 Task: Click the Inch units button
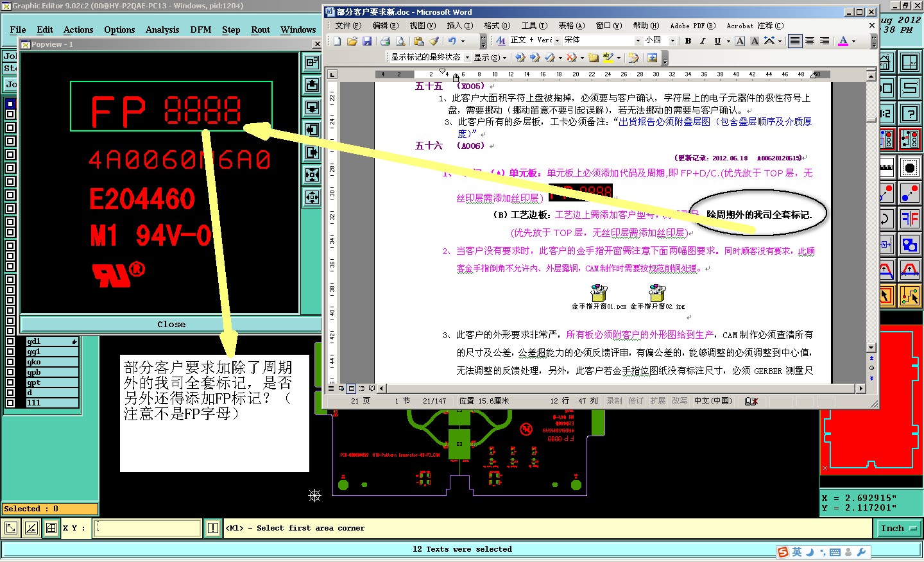point(898,528)
